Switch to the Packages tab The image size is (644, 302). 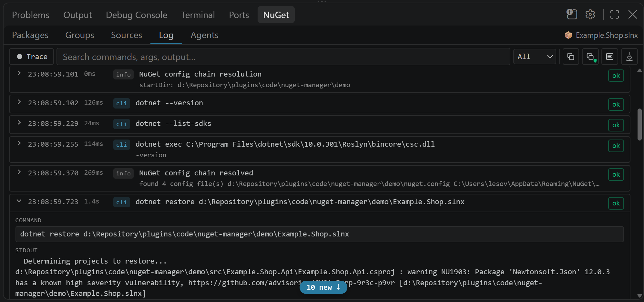tap(30, 35)
